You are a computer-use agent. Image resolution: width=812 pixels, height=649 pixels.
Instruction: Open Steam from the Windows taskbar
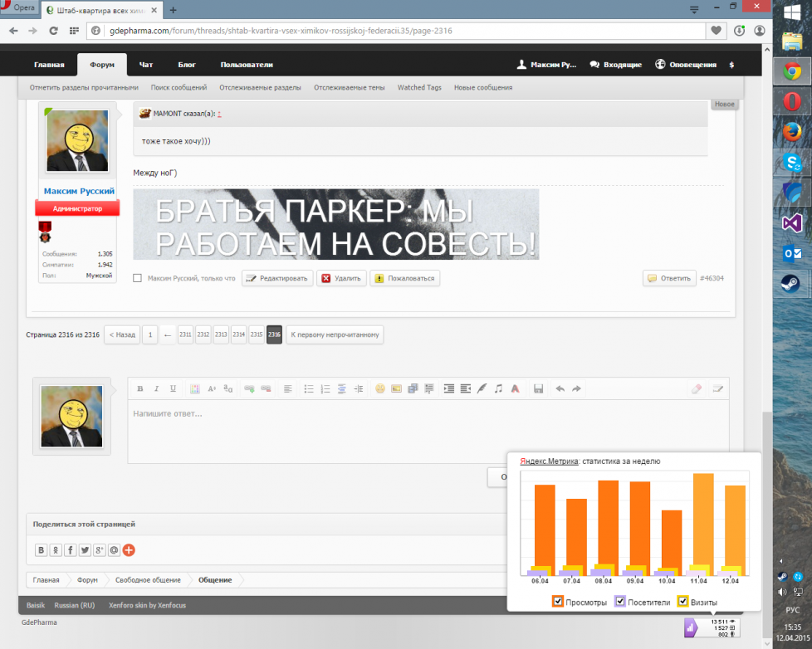[790, 285]
